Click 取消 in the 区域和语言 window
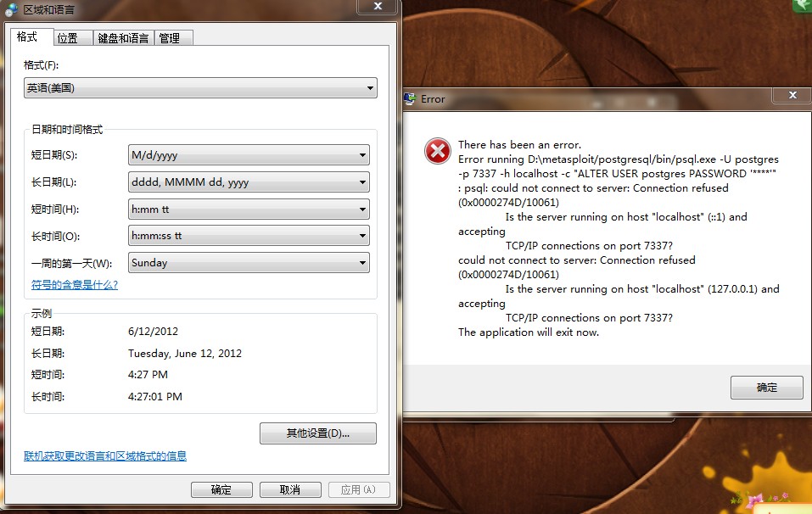This screenshot has height=514, width=812. pyautogui.click(x=290, y=489)
